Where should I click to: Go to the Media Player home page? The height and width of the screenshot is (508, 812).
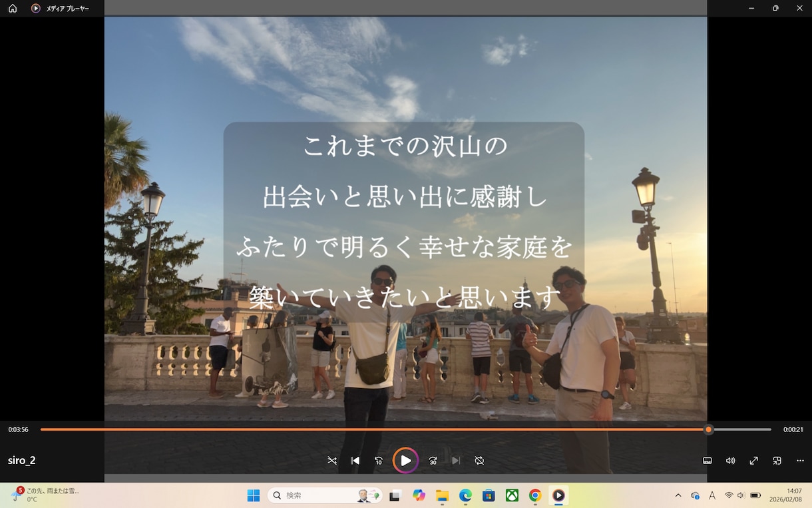coord(13,8)
